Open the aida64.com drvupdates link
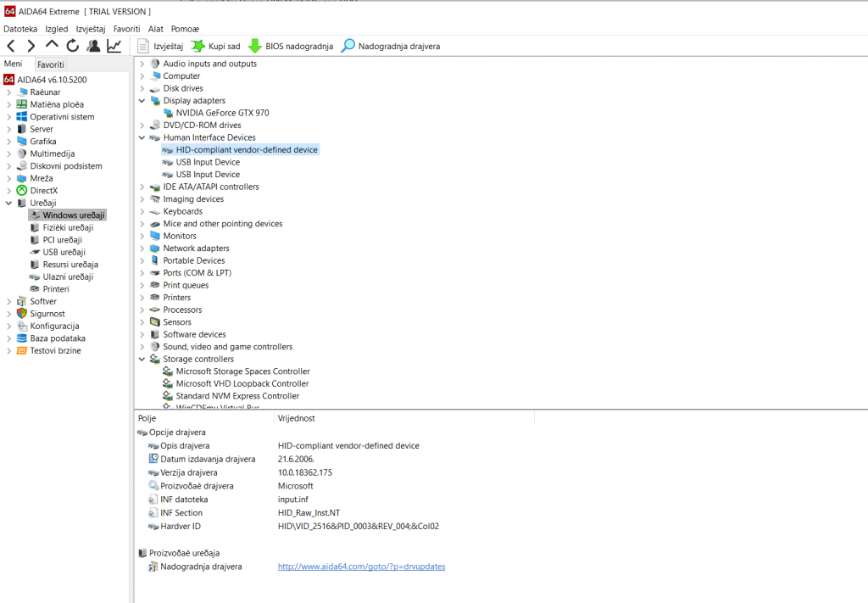The height and width of the screenshot is (603, 868). [361, 567]
